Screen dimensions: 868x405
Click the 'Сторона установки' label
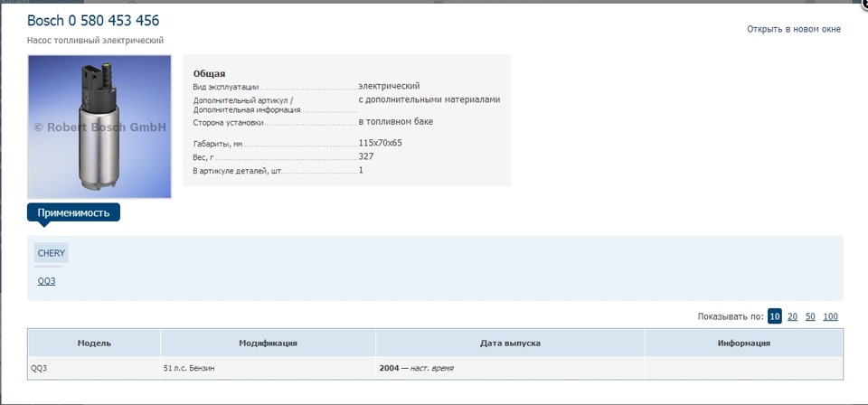pos(228,123)
